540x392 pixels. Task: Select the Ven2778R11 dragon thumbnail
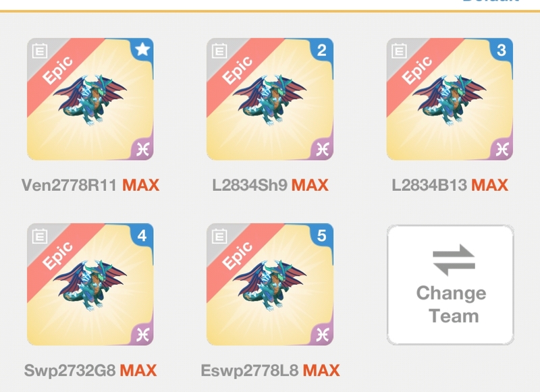90,99
